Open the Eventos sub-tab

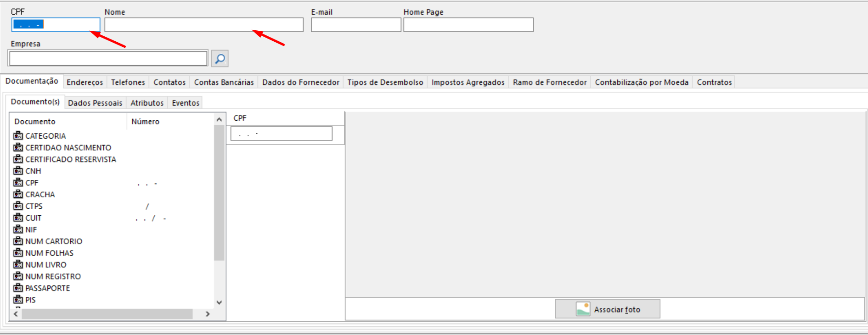pos(186,103)
